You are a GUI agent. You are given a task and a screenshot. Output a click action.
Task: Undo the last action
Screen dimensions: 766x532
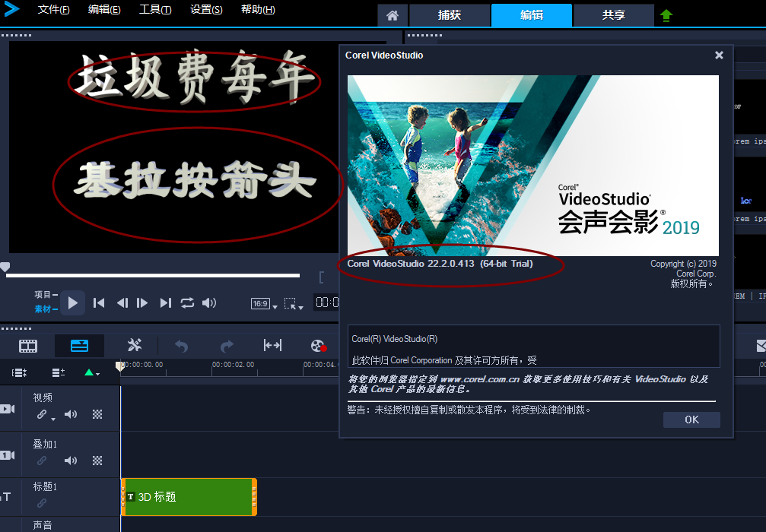(181, 346)
